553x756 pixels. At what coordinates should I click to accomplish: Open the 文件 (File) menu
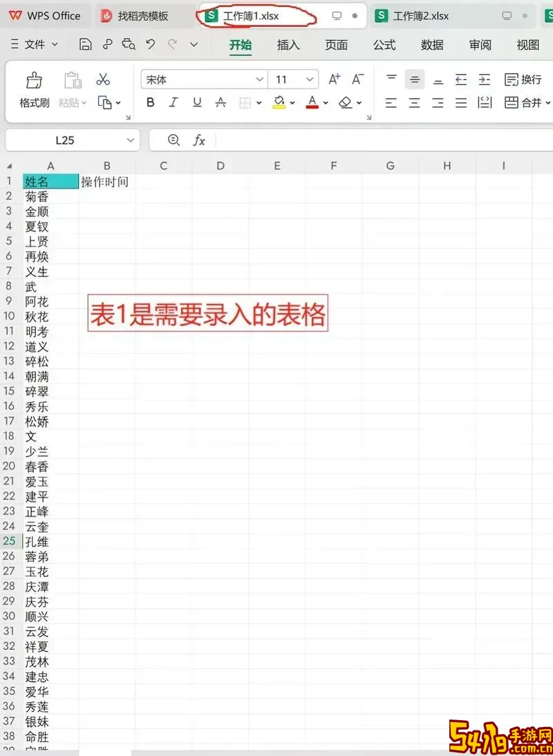[35, 44]
